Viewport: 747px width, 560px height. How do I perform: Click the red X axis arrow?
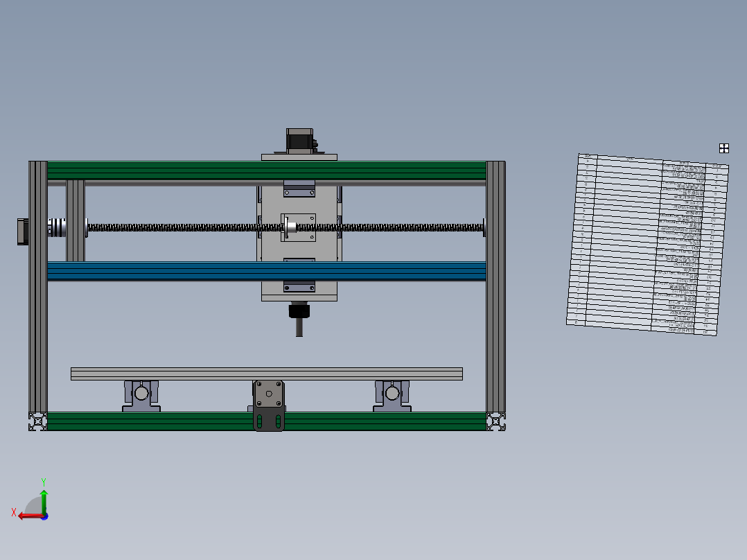pos(30,516)
